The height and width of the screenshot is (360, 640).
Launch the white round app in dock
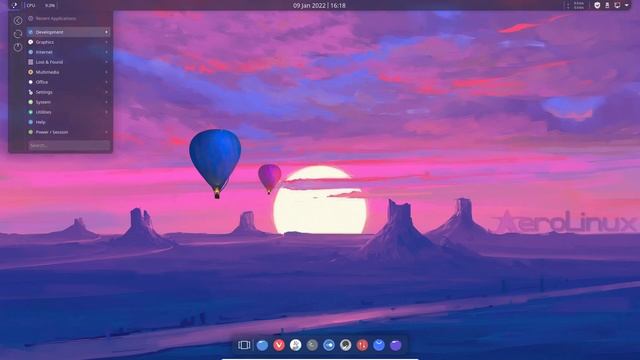click(x=296, y=345)
